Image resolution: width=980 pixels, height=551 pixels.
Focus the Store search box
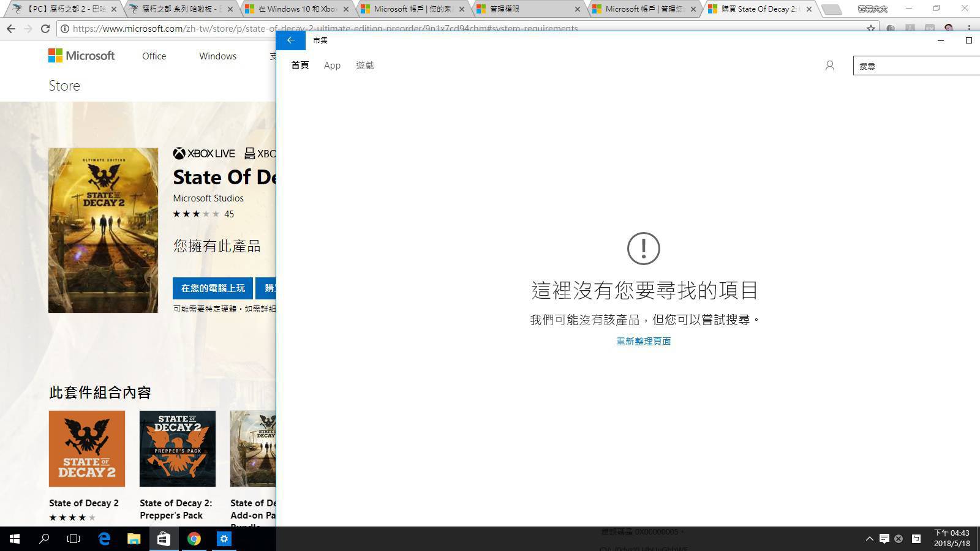click(x=917, y=66)
